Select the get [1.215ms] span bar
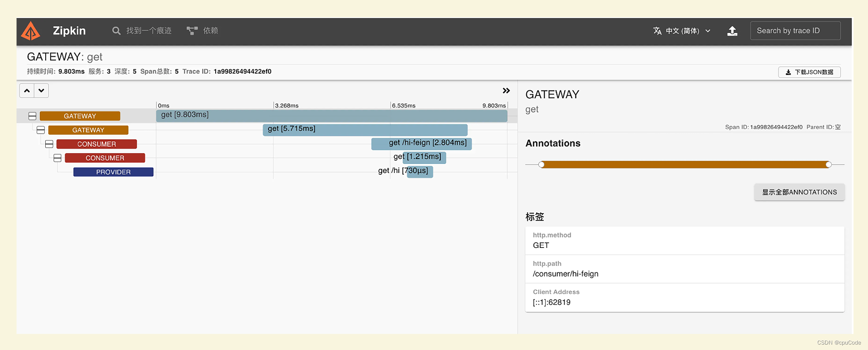 click(425, 158)
